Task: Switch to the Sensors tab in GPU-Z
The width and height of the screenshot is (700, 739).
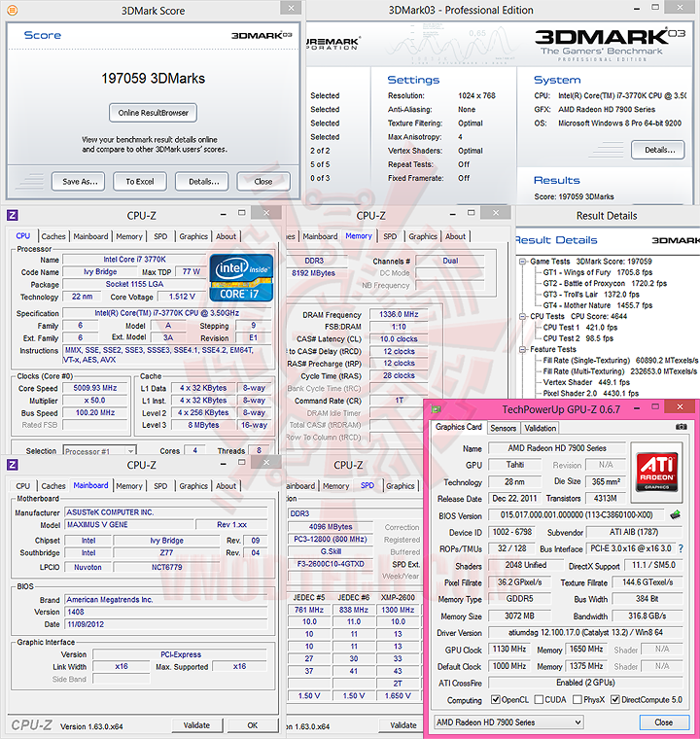Action: [x=503, y=428]
